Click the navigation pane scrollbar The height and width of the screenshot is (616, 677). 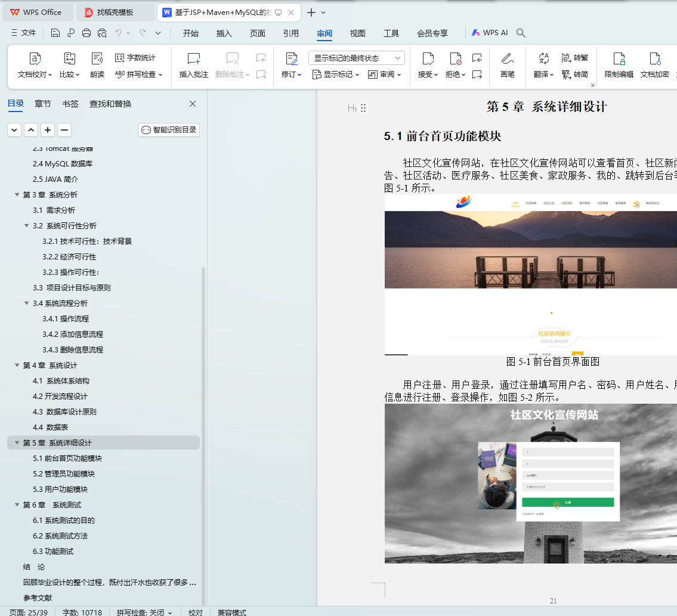(x=203, y=436)
